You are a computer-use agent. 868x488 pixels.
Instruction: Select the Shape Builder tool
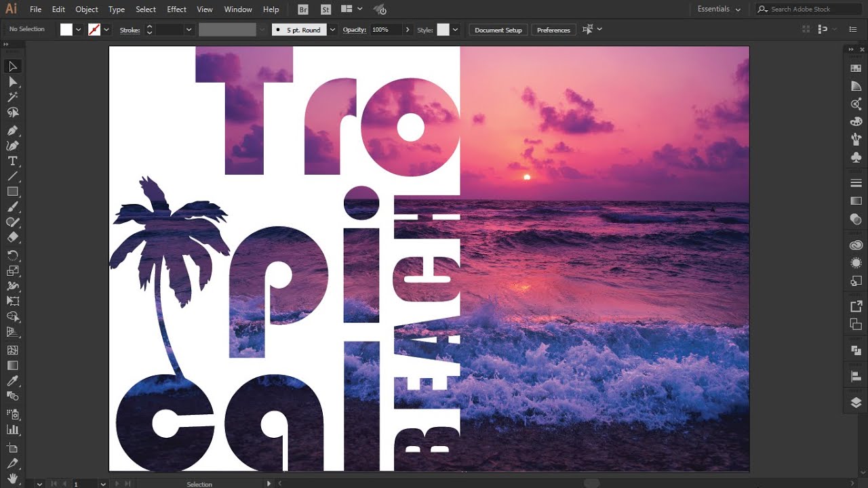pos(12,317)
